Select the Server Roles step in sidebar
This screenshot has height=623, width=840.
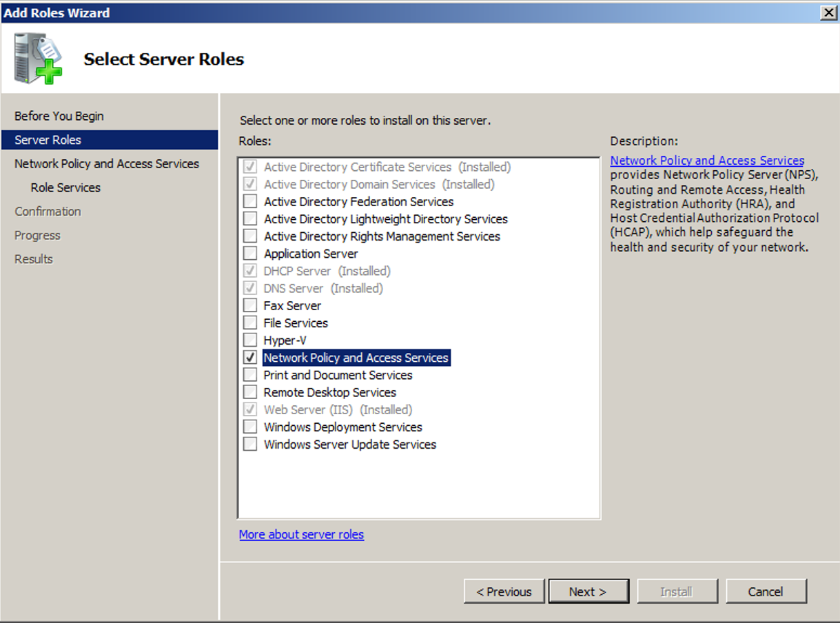pyautogui.click(x=110, y=140)
